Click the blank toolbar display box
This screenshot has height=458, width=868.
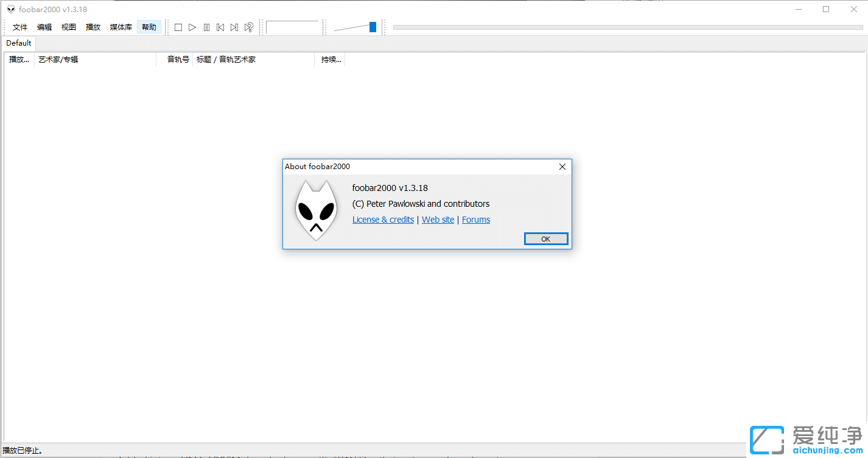point(292,27)
